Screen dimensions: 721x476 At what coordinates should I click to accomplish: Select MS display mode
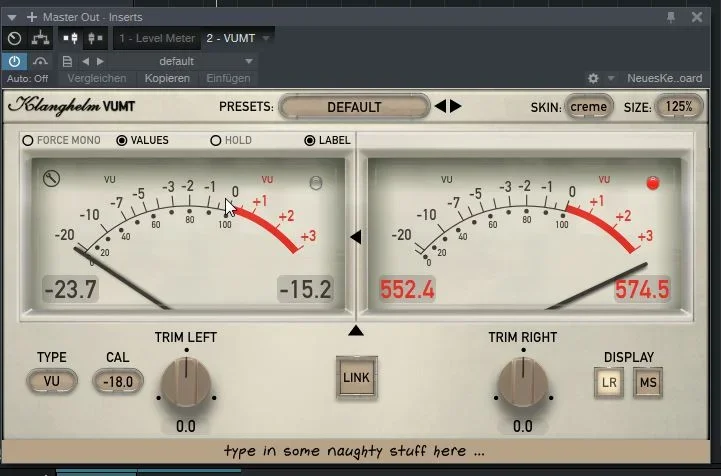pyautogui.click(x=648, y=383)
